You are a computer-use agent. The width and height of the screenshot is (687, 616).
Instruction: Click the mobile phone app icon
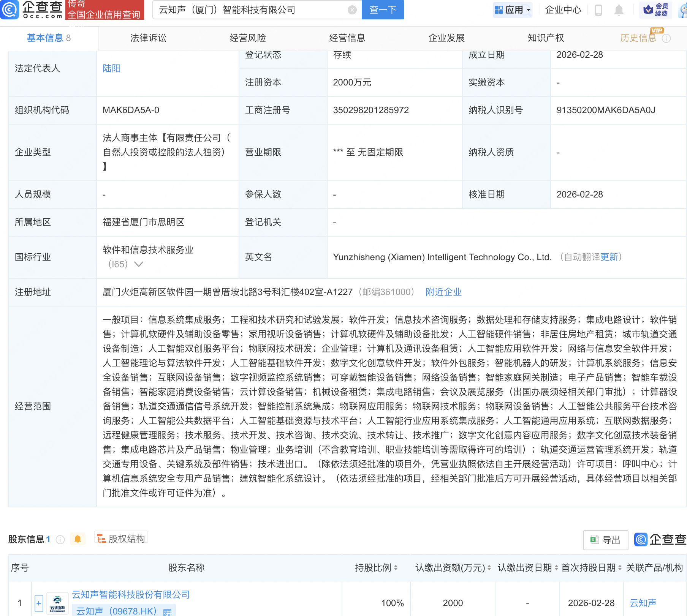click(x=598, y=10)
